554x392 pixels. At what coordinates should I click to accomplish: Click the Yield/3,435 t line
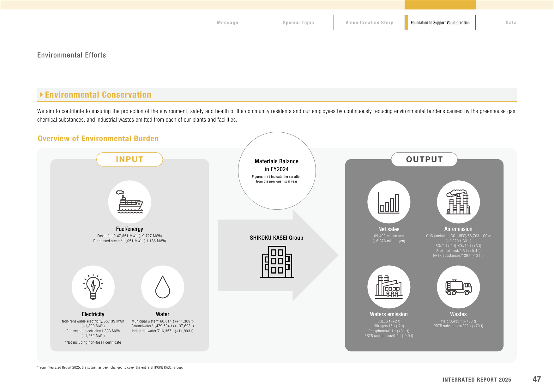(458, 321)
